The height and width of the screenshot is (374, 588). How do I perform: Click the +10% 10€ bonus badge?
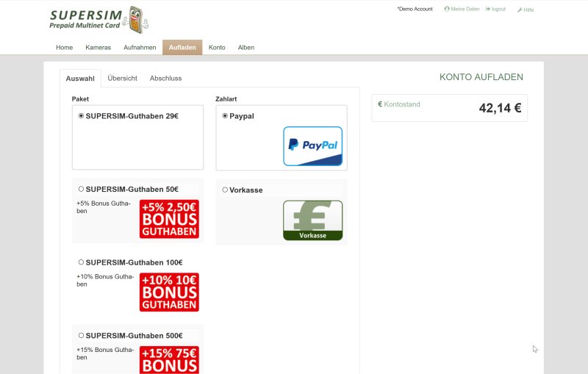pyautogui.click(x=169, y=292)
